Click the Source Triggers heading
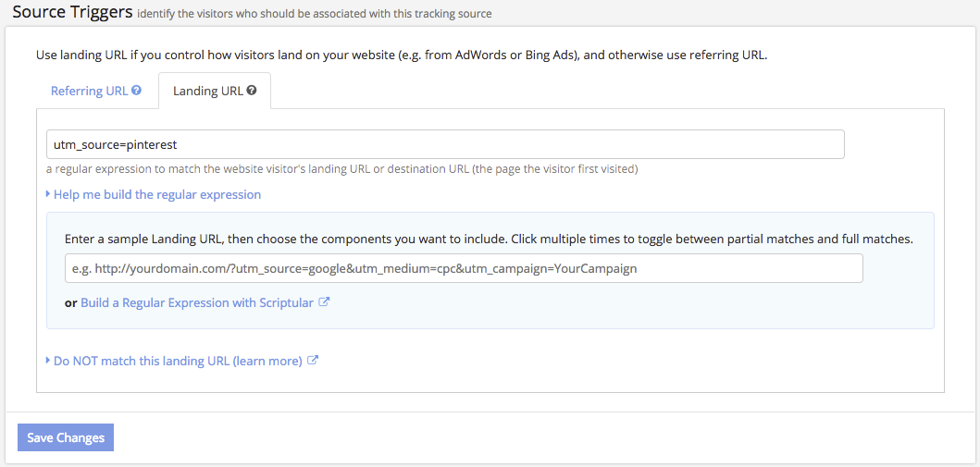 [x=72, y=11]
